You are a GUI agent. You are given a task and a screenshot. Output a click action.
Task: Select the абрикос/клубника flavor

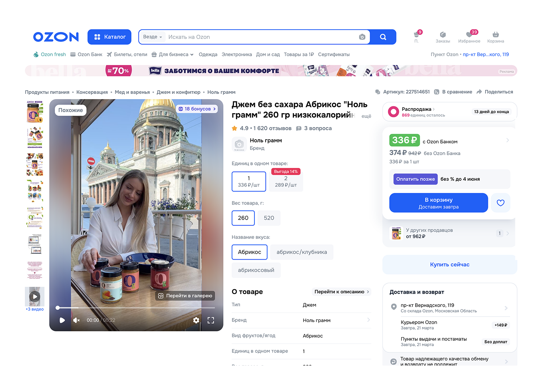point(302,252)
